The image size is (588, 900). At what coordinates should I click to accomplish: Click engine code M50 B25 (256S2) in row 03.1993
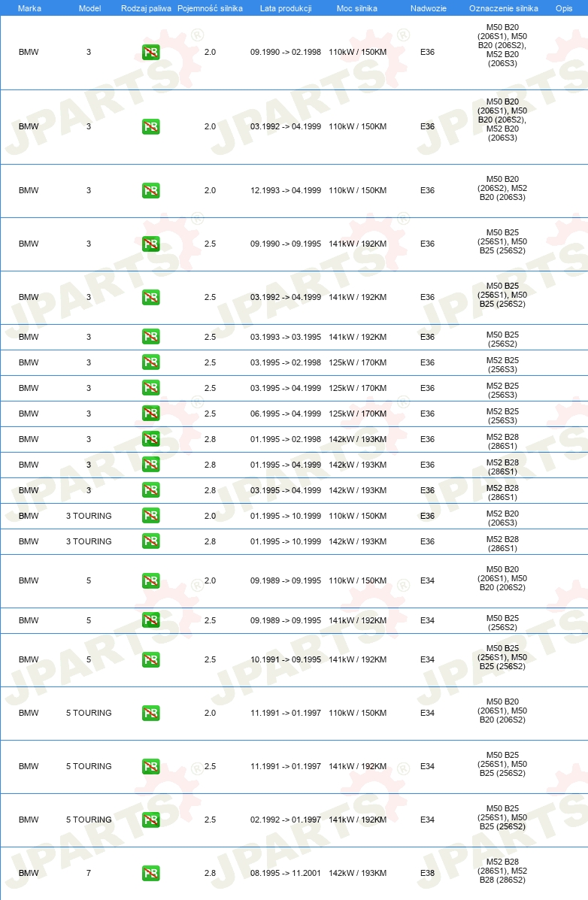pyautogui.click(x=502, y=339)
